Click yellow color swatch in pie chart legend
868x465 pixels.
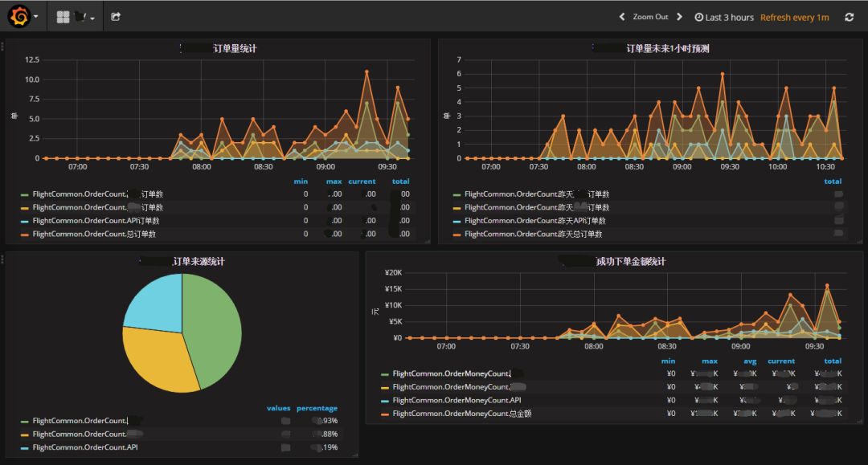point(24,434)
